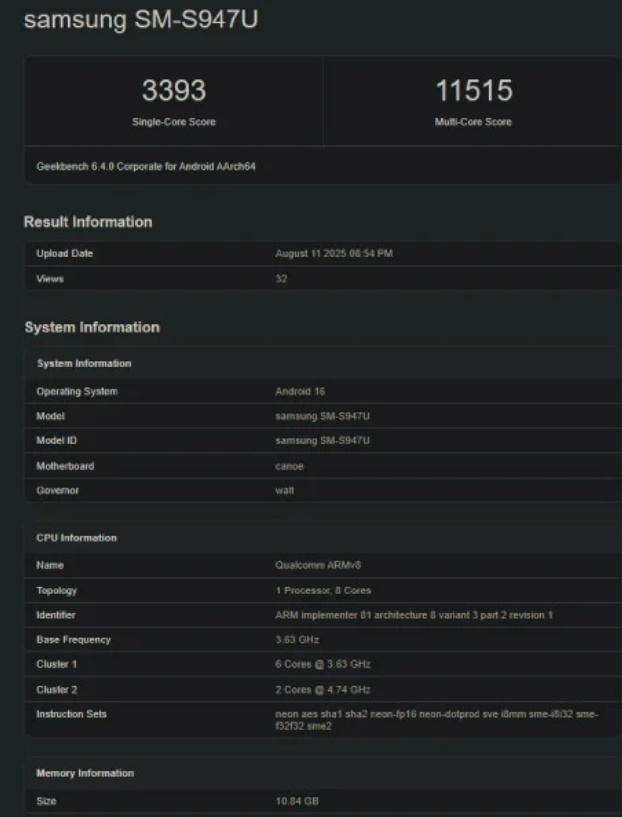The image size is (622, 817).
Task: Click the Base Frequency label
Action: (x=73, y=640)
